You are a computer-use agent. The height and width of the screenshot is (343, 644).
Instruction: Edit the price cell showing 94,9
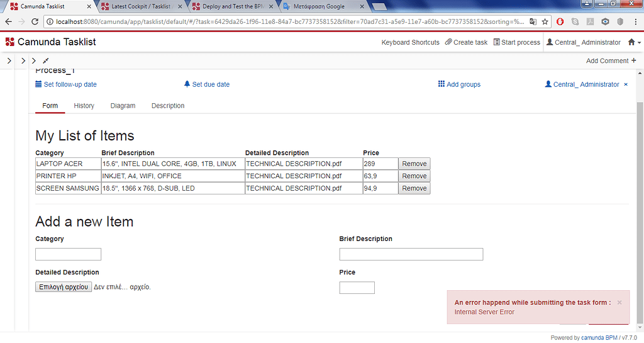tap(380, 188)
